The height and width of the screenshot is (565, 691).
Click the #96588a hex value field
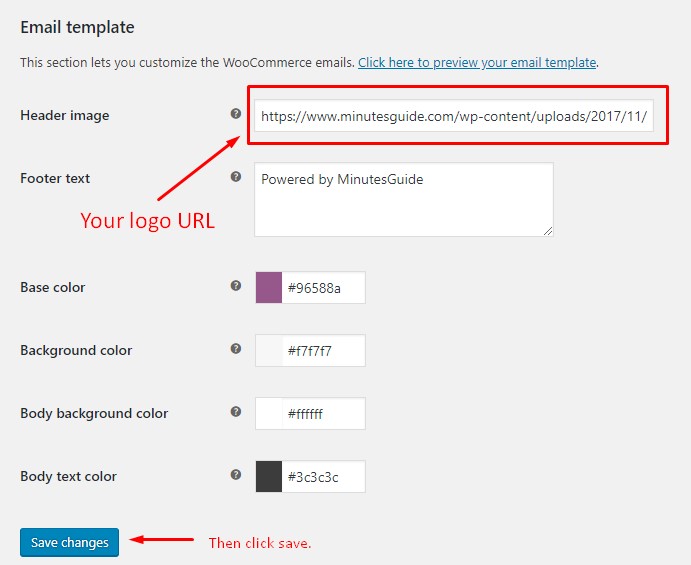tap(323, 287)
